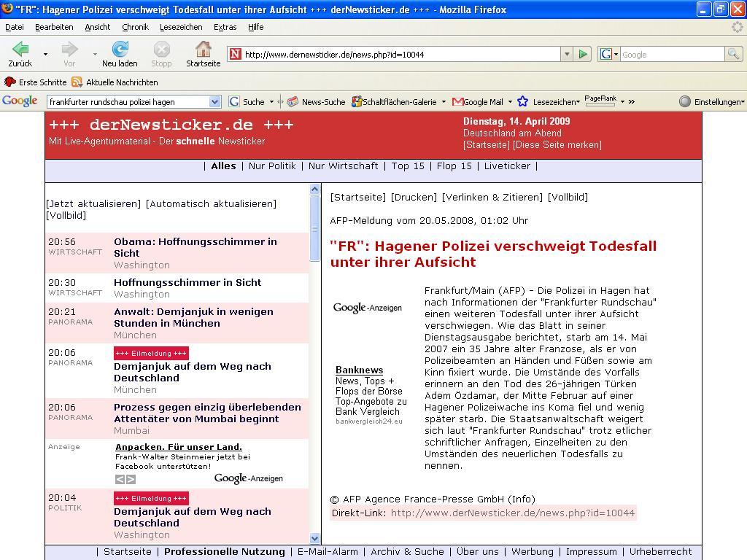The height and width of the screenshot is (560, 747).
Task: Click Verlinken & Zitieren link
Action: [492, 197]
